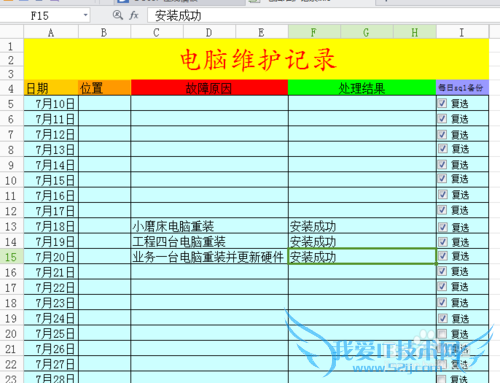Click the date cell 7月27日
This screenshot has height=383, width=500.
click(51, 364)
